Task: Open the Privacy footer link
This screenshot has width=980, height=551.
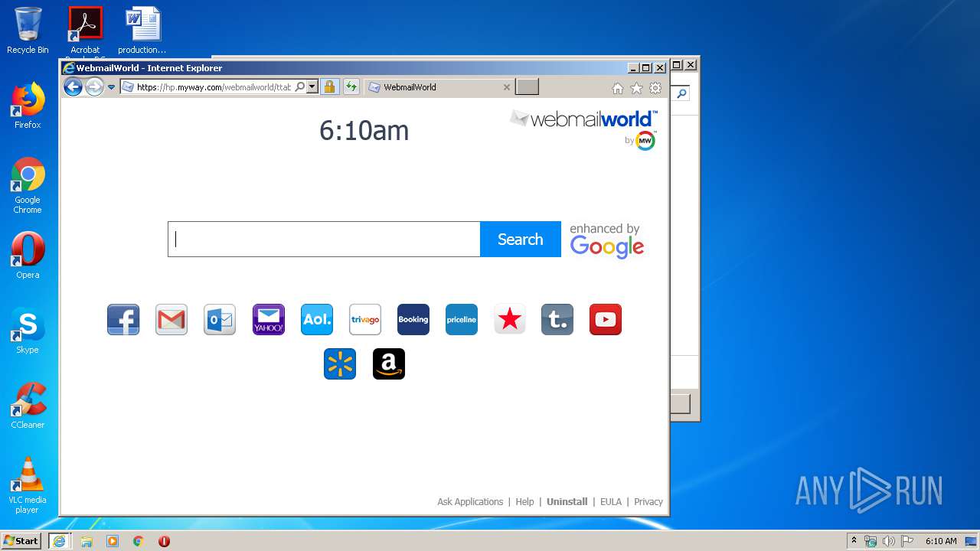Action: tap(648, 502)
